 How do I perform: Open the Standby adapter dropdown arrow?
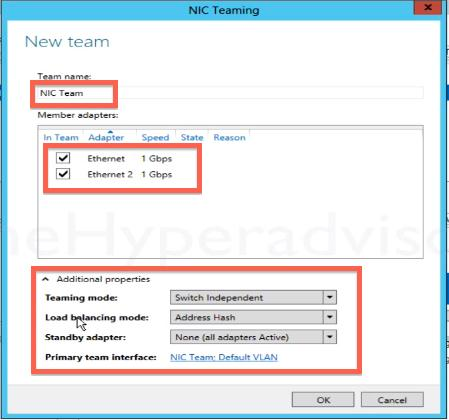(330, 337)
